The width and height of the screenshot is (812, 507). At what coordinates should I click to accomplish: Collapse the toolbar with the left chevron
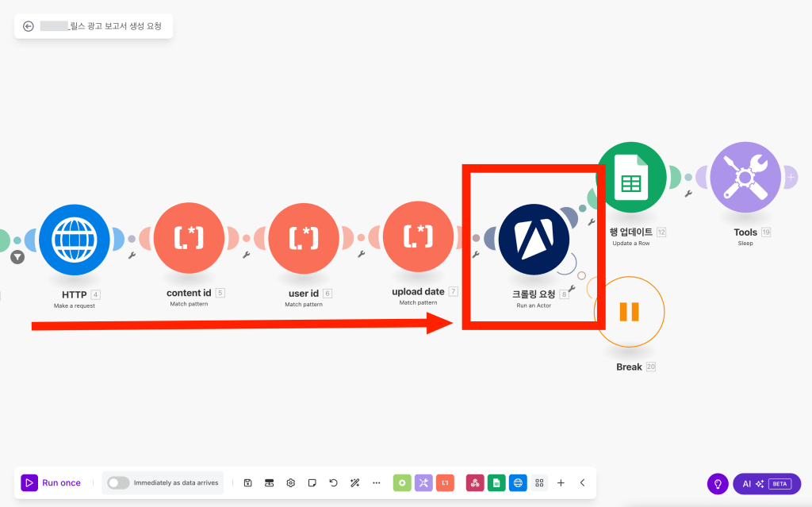(582, 482)
